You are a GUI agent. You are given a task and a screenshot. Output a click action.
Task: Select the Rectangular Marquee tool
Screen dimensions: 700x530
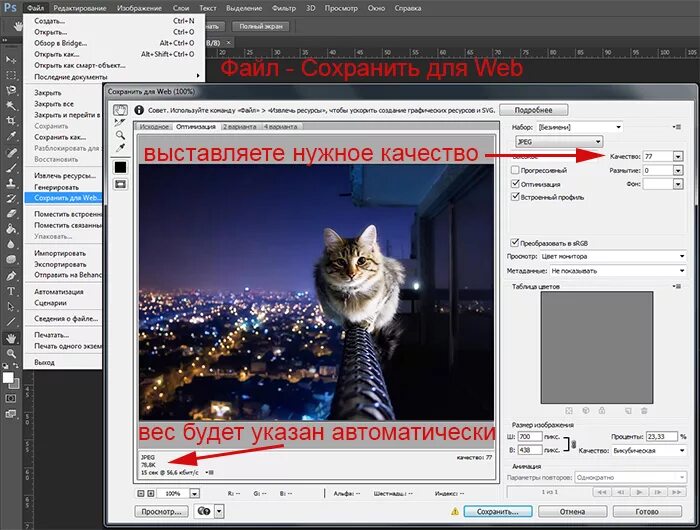[x=11, y=75]
